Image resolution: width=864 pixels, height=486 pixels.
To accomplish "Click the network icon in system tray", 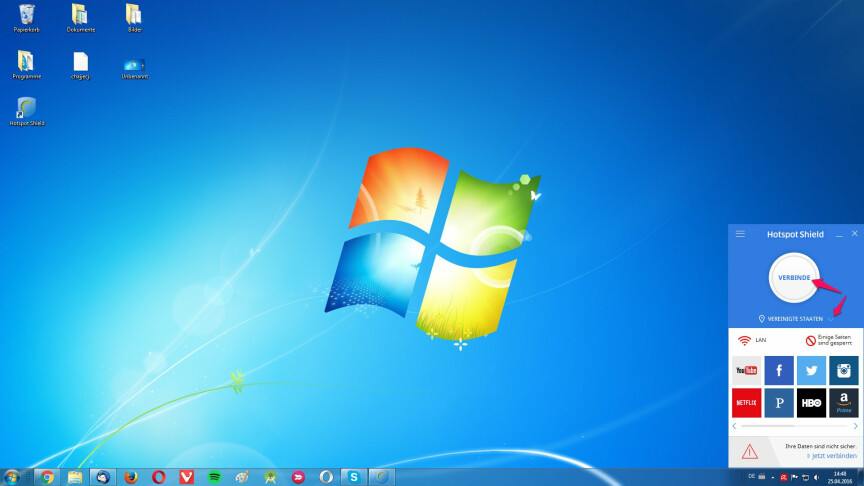I will pyautogui.click(x=805, y=478).
